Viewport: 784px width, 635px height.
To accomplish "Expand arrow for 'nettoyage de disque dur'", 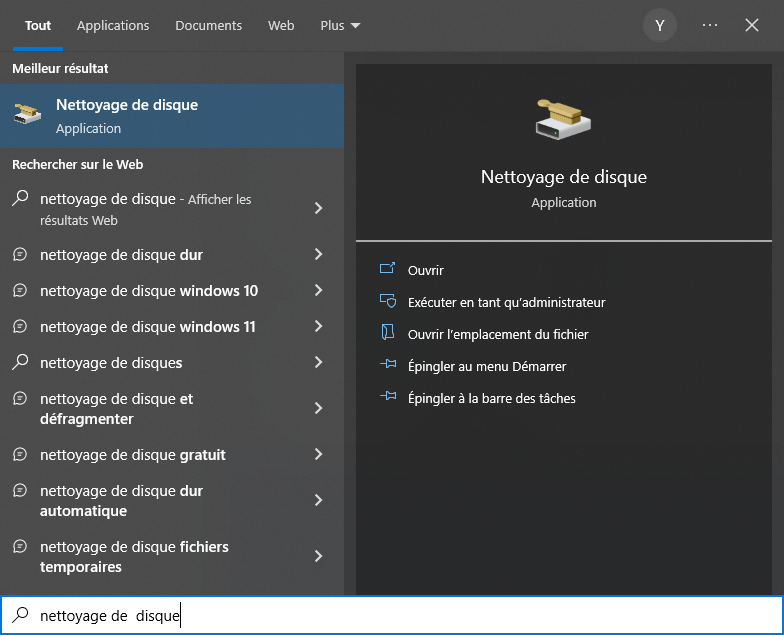I will [x=318, y=255].
